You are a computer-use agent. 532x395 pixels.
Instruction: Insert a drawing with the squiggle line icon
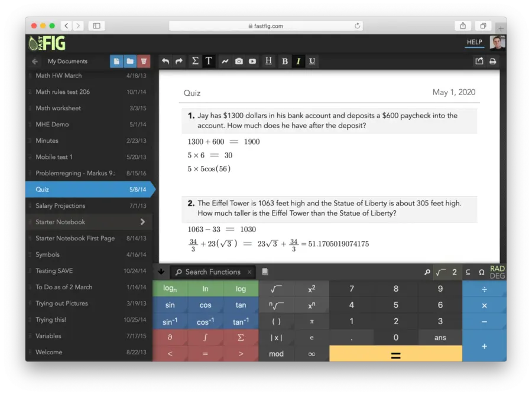pyautogui.click(x=225, y=61)
